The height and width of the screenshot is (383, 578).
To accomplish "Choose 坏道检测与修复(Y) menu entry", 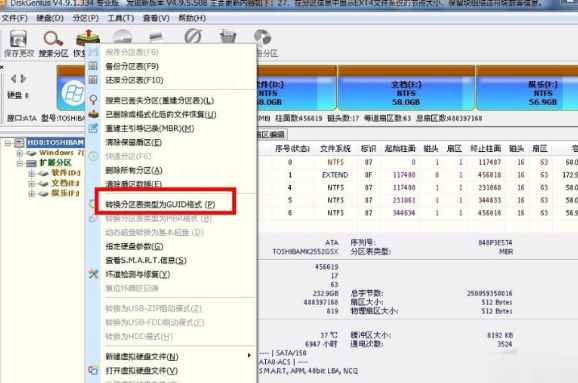I will [x=137, y=274].
